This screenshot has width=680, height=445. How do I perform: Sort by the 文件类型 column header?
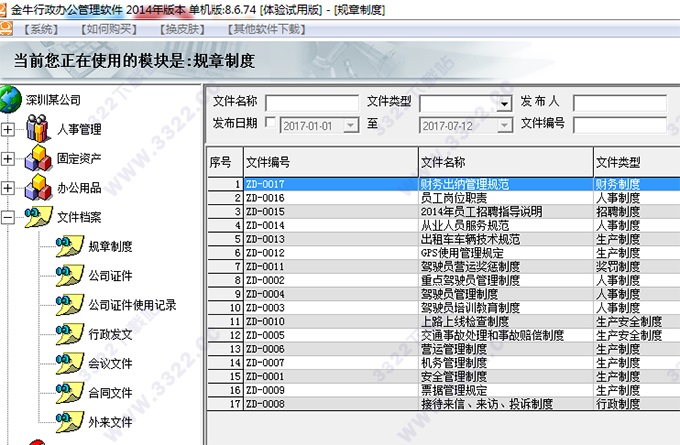[x=637, y=162]
